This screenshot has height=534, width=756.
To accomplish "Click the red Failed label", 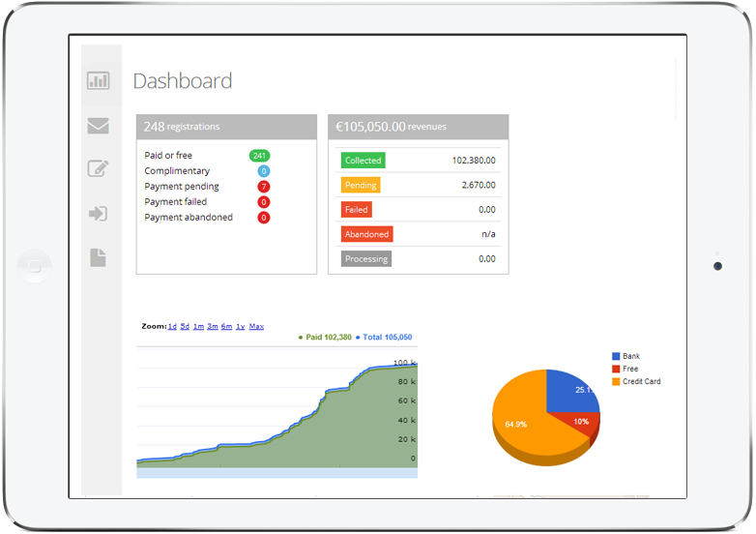I will pos(357,209).
